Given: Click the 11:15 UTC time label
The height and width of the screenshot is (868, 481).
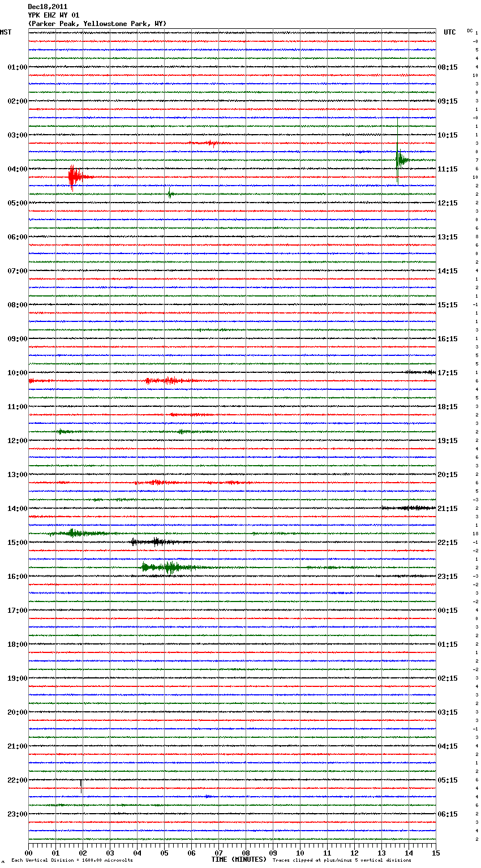Looking at the screenshot, I should (448, 169).
